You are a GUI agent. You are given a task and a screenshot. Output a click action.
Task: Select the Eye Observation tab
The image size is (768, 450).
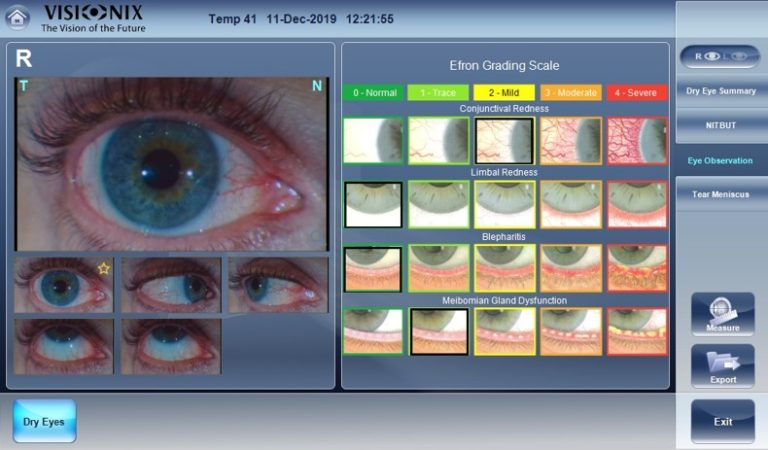click(722, 159)
